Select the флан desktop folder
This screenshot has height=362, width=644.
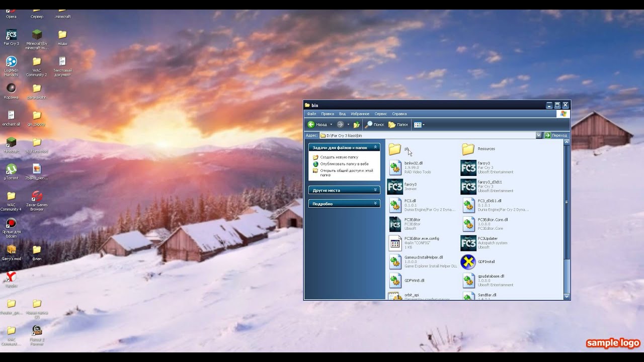37,252
